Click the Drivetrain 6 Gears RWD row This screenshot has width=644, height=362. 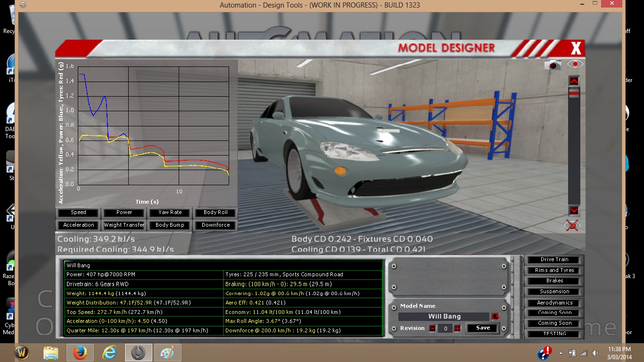coord(144,284)
